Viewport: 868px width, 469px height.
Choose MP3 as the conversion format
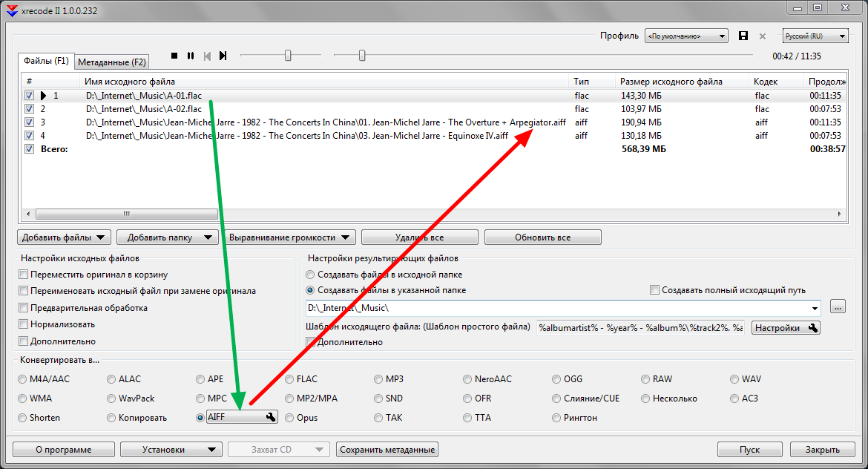click(379, 379)
